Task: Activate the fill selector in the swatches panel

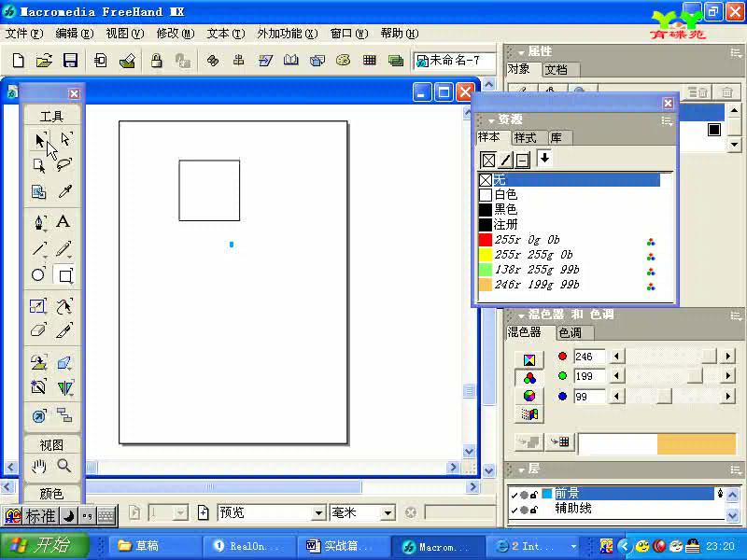Action: 487,160
